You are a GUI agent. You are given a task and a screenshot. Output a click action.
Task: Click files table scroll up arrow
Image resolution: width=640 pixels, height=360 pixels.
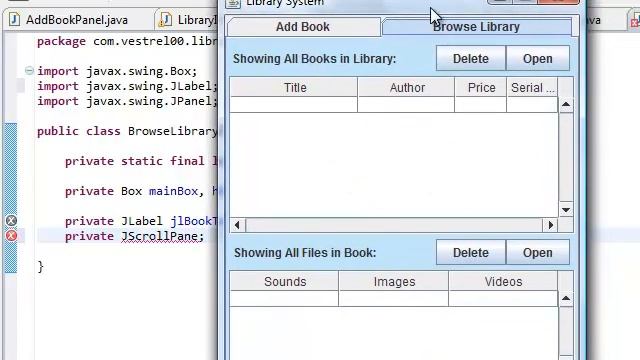pos(566,298)
